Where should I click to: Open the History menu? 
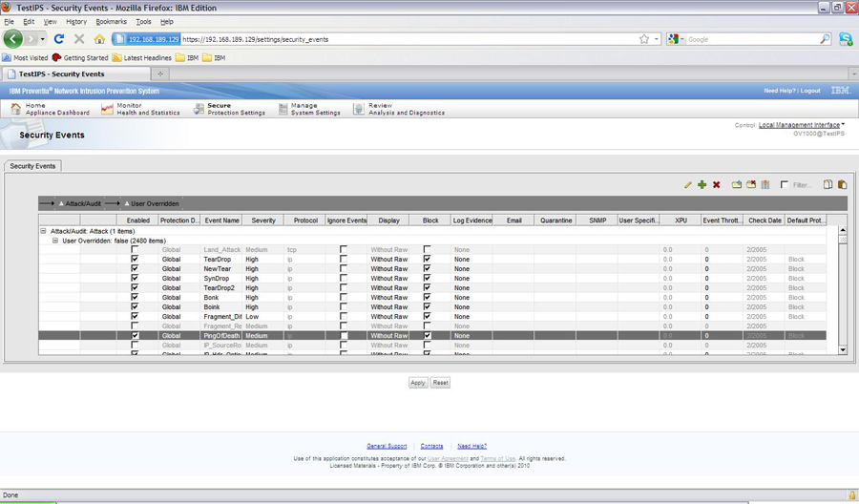coord(76,21)
